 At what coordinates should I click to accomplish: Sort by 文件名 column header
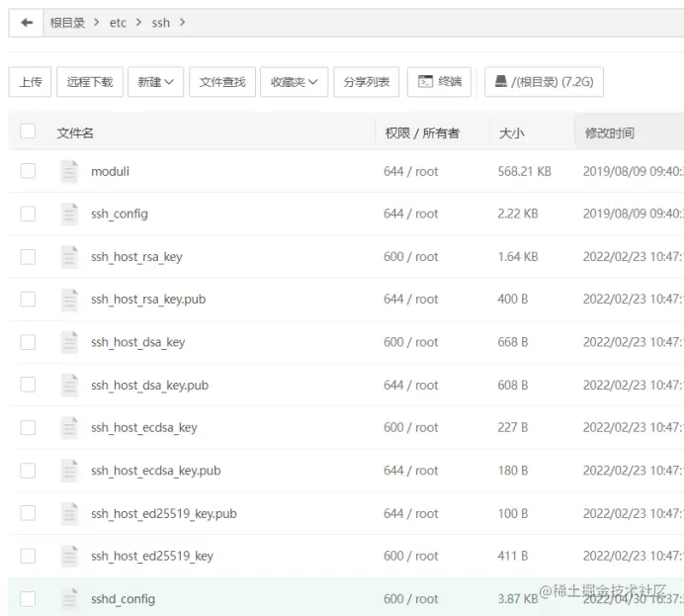pyautogui.click(x=75, y=133)
